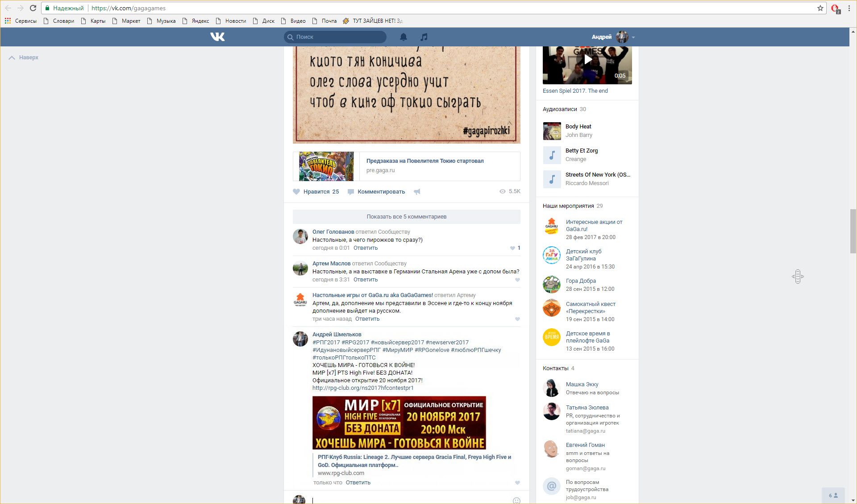Like Артем Маслов's comment heart
857x504 pixels.
517,280
